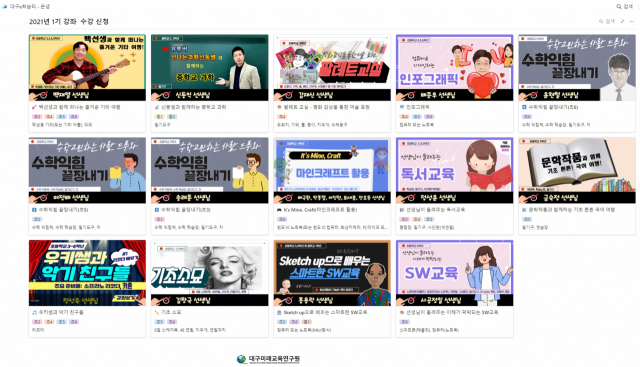Open the Sketch up SW교육 blackboard thumbnail
Screen dimensions: 640x367
click(x=332, y=273)
